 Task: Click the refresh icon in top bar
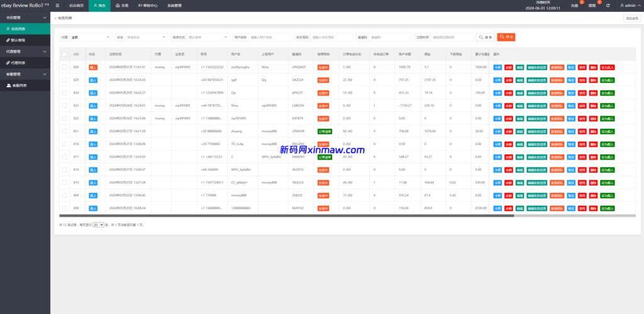[608, 5]
